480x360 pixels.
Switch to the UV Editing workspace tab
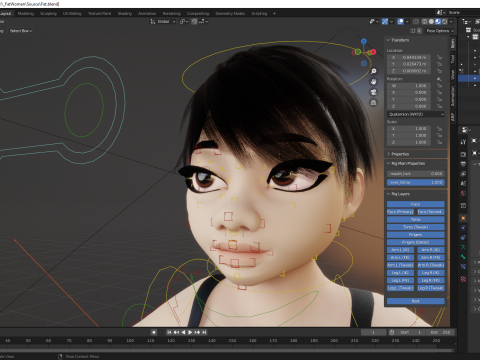tap(72, 14)
